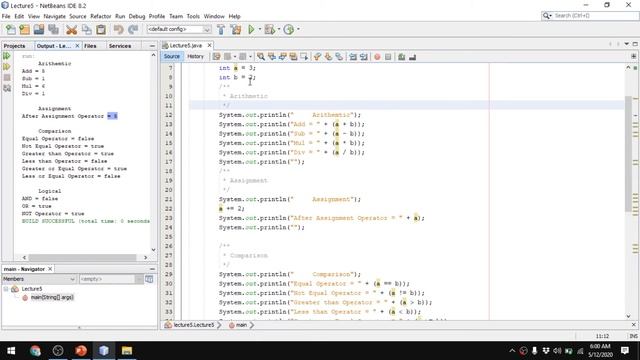Click the Save All toolbar icon

click(x=53, y=29)
